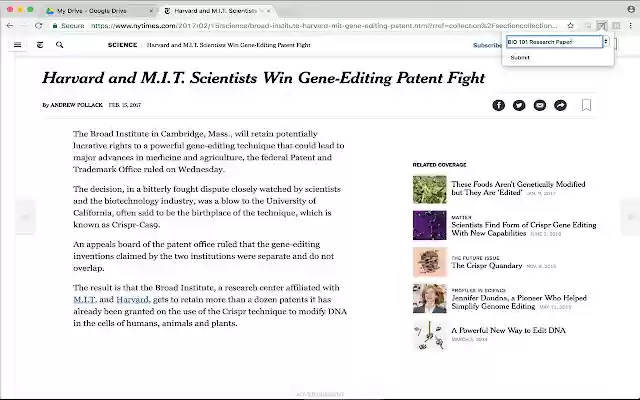Open the SCIENCE section link

[122, 45]
